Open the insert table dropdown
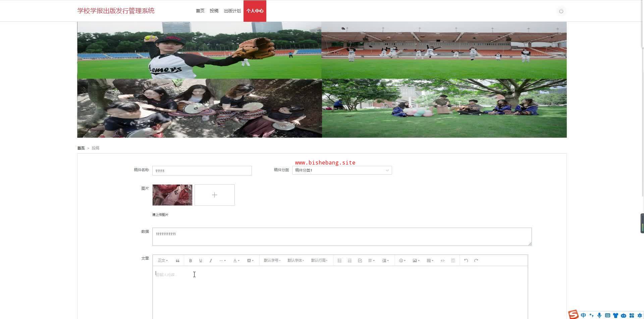This screenshot has height=319, width=644. 430,261
